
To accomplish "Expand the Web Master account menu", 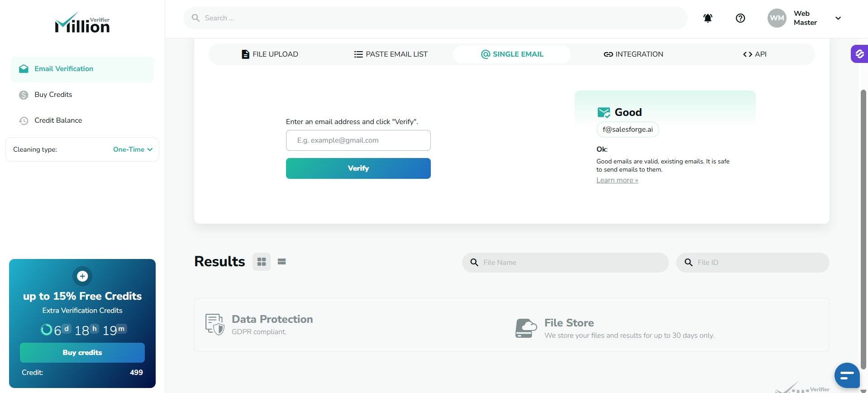I will (x=838, y=18).
